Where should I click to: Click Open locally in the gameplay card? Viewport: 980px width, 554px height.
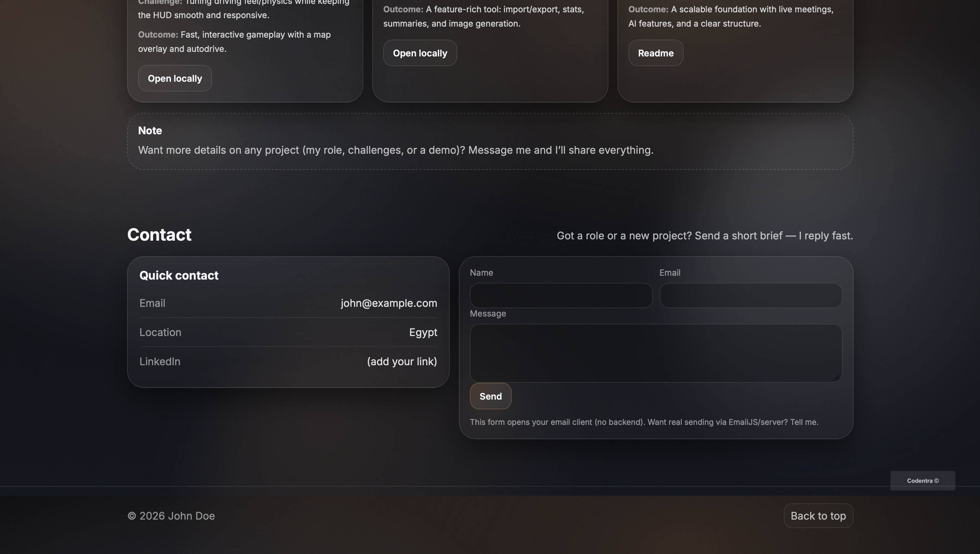tap(174, 78)
